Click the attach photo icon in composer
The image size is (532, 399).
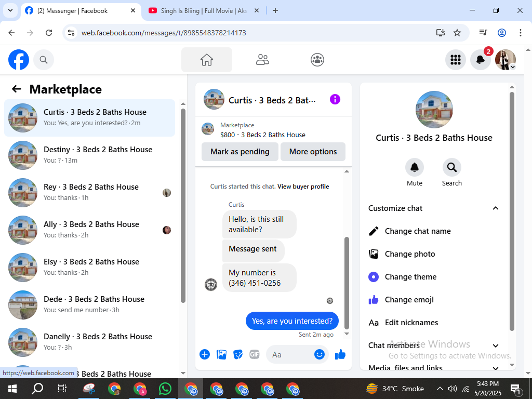pos(221,354)
